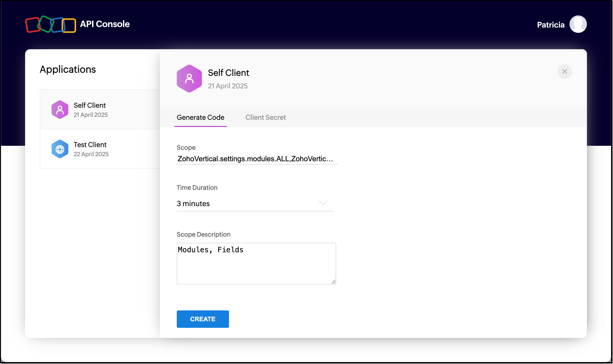Viewport: 613px width, 364px height.
Task: Click the Self Client panel title
Action: click(228, 73)
